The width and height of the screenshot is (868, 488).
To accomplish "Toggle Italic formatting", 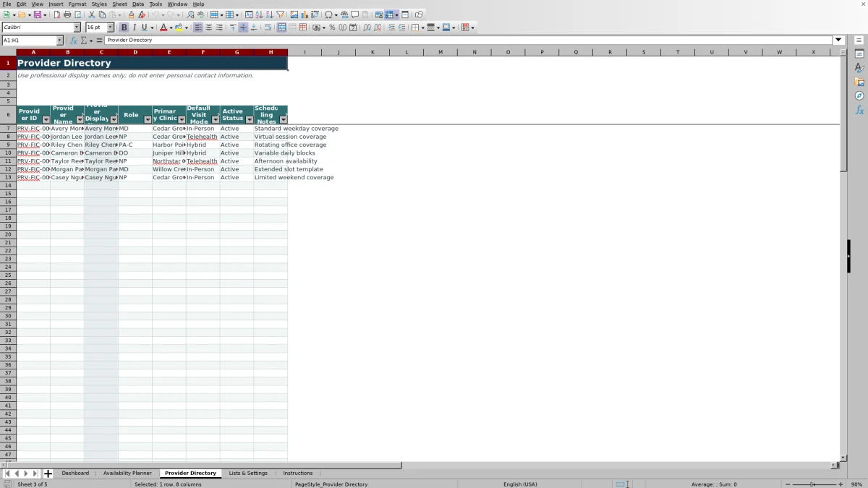I will click(x=134, y=27).
